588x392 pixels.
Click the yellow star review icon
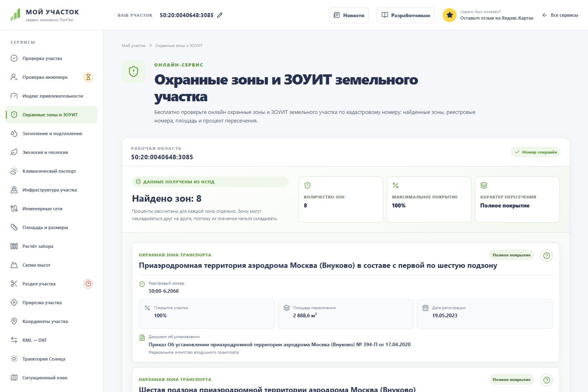tap(450, 15)
